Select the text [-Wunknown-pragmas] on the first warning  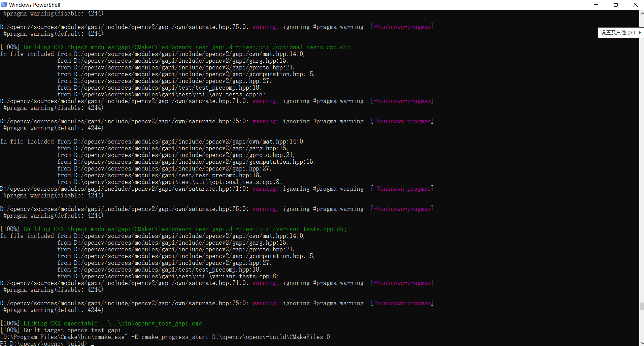pyautogui.click(x=402, y=27)
